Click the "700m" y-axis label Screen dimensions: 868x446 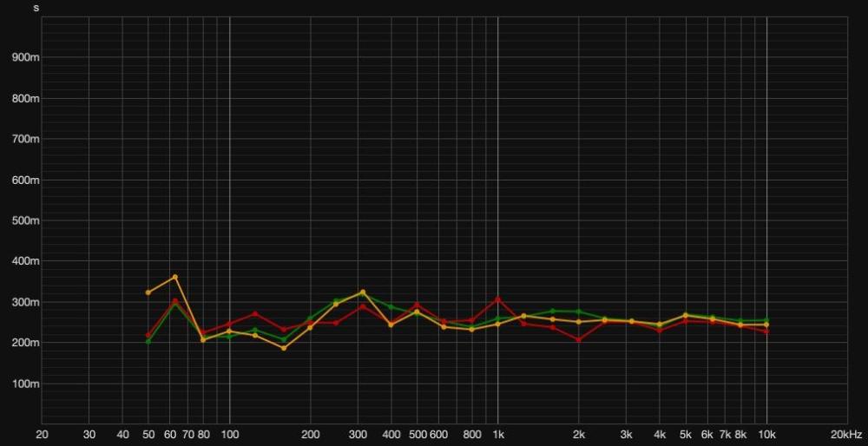point(25,139)
